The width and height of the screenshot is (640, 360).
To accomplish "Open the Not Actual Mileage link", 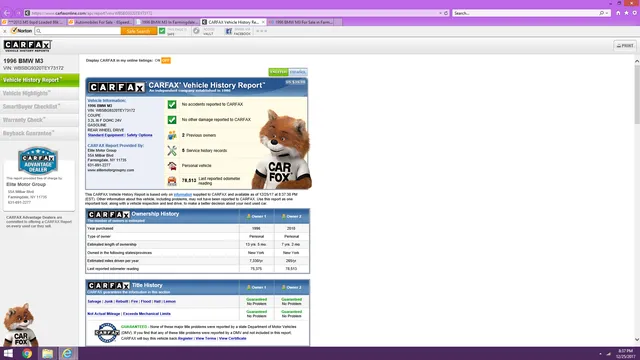I will [104, 314].
